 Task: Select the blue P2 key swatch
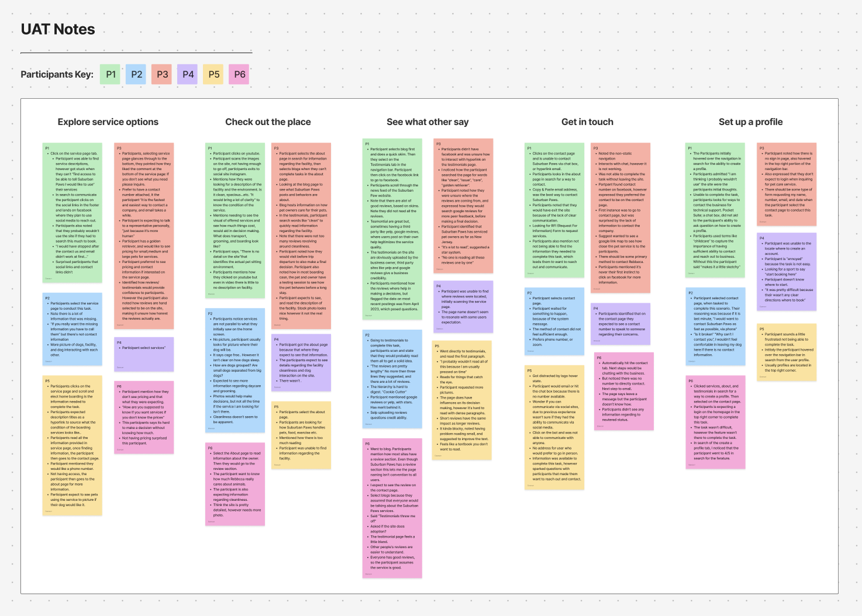click(136, 74)
